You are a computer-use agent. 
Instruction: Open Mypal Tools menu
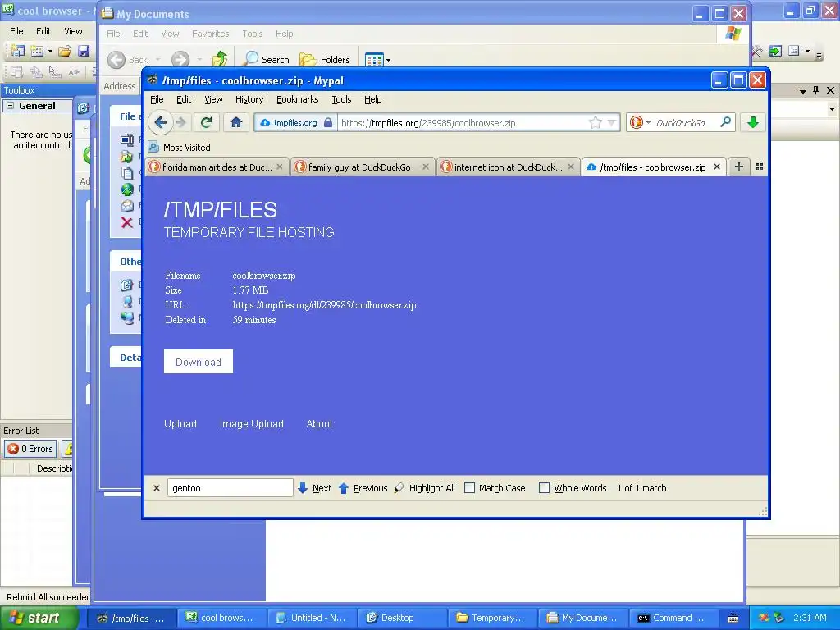(x=341, y=99)
